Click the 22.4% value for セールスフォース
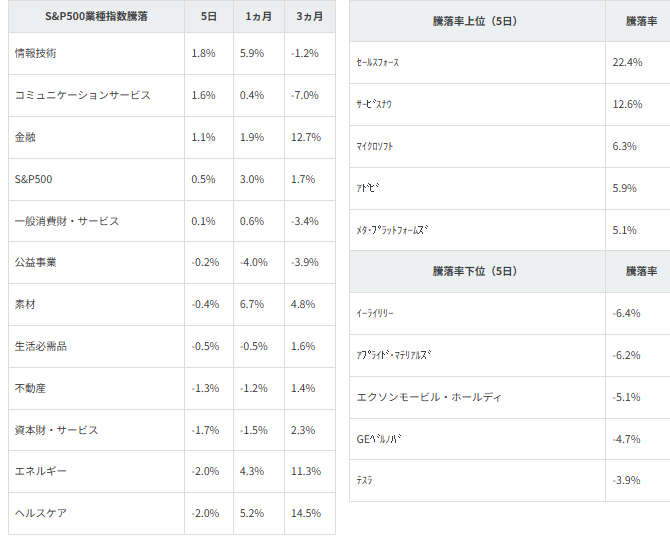 point(627,62)
